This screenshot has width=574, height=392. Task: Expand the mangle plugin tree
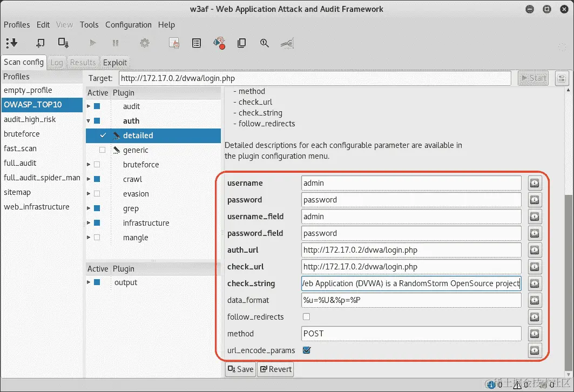point(89,237)
